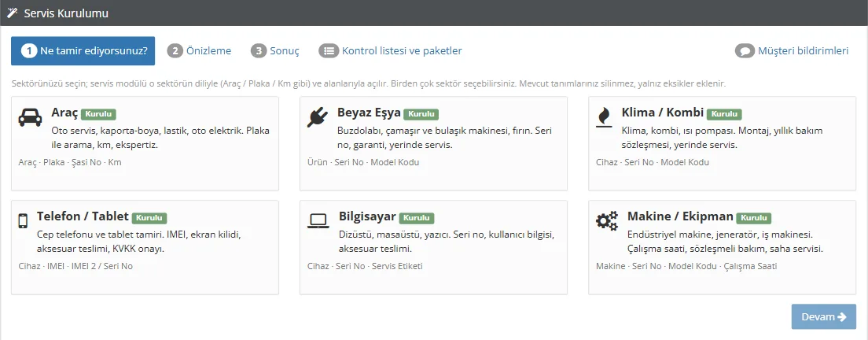868x340 pixels.
Task: Click the step 3 number badge
Action: (x=259, y=51)
